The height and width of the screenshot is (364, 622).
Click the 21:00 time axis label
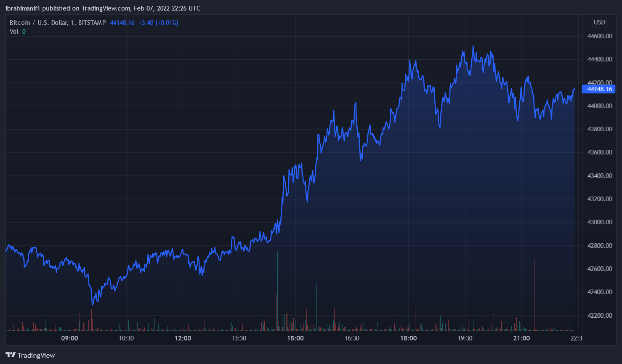(521, 338)
